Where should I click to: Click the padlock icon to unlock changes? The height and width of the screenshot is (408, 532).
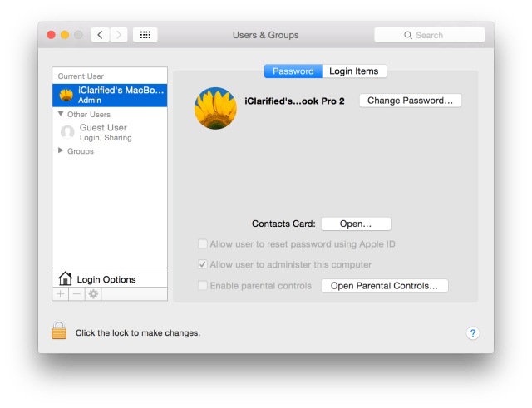tap(58, 332)
